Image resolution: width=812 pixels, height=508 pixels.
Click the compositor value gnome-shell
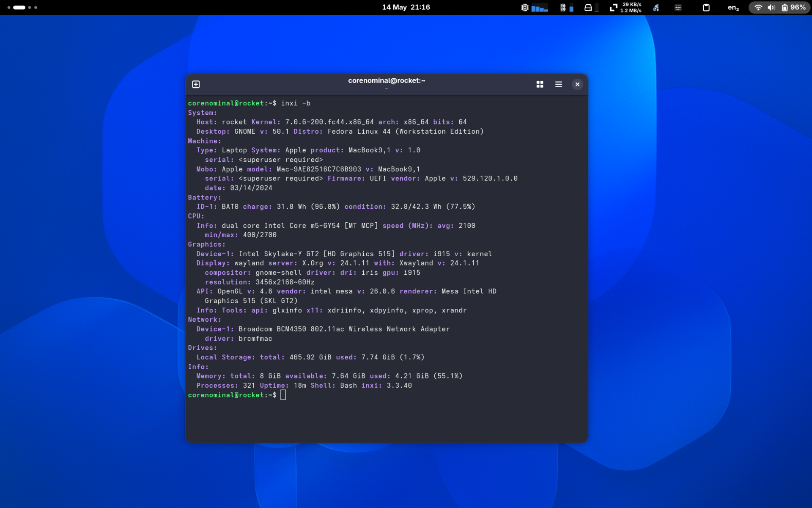coord(279,273)
